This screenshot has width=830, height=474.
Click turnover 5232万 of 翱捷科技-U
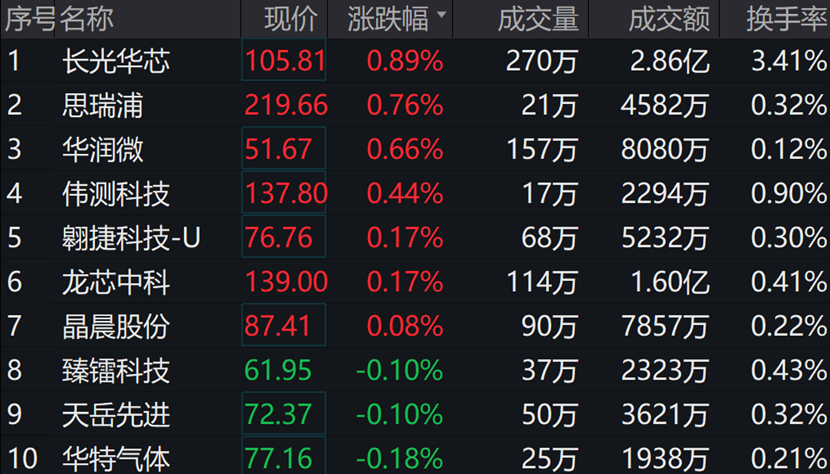(x=665, y=238)
